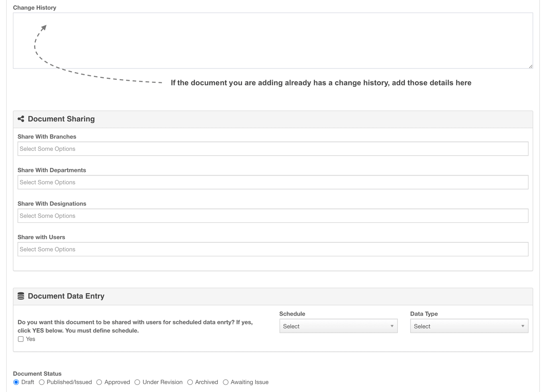Click the change history hint text

[321, 83]
